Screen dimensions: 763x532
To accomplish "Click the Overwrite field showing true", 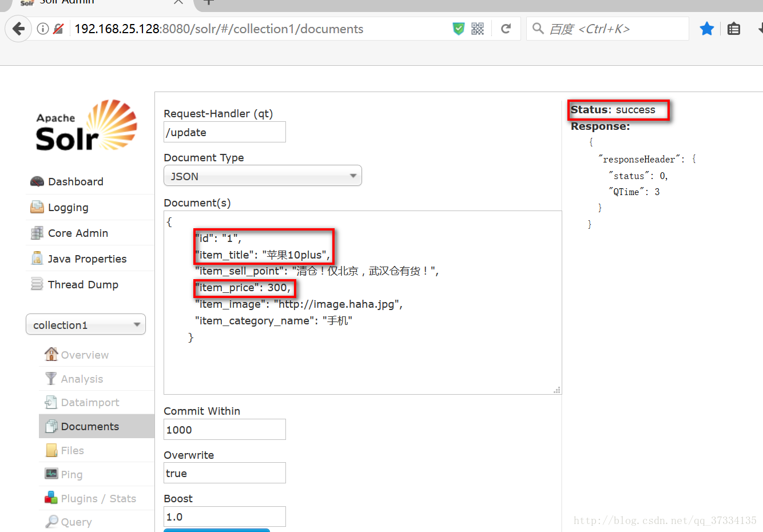I will [x=225, y=473].
